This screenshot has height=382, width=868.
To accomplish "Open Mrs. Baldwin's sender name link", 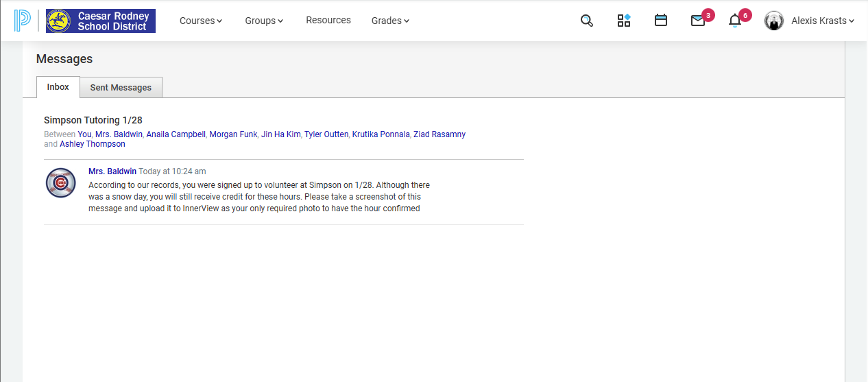I will coord(112,171).
